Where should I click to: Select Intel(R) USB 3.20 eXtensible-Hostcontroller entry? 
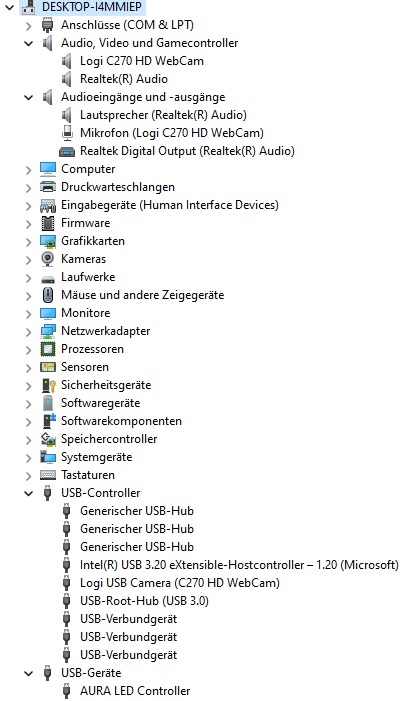(239, 565)
